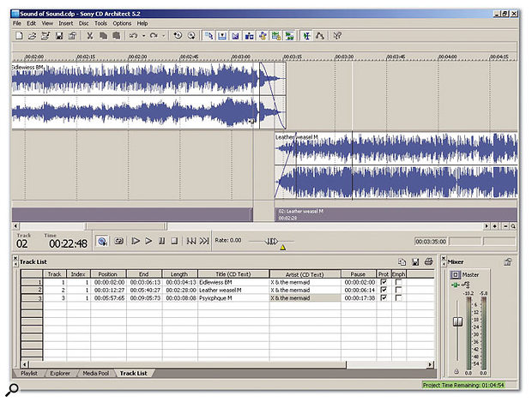
Task: Click the Redo arrow icon
Action: [x=154, y=36]
